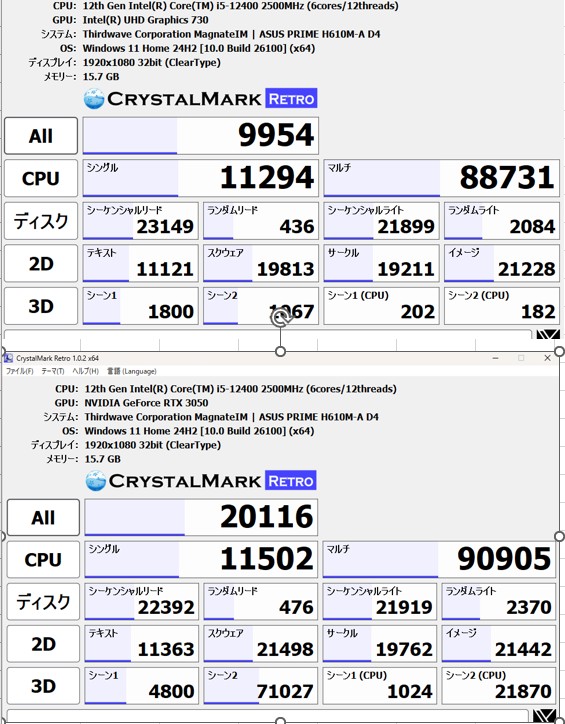Select the マルチ score 90905

pos(439,560)
